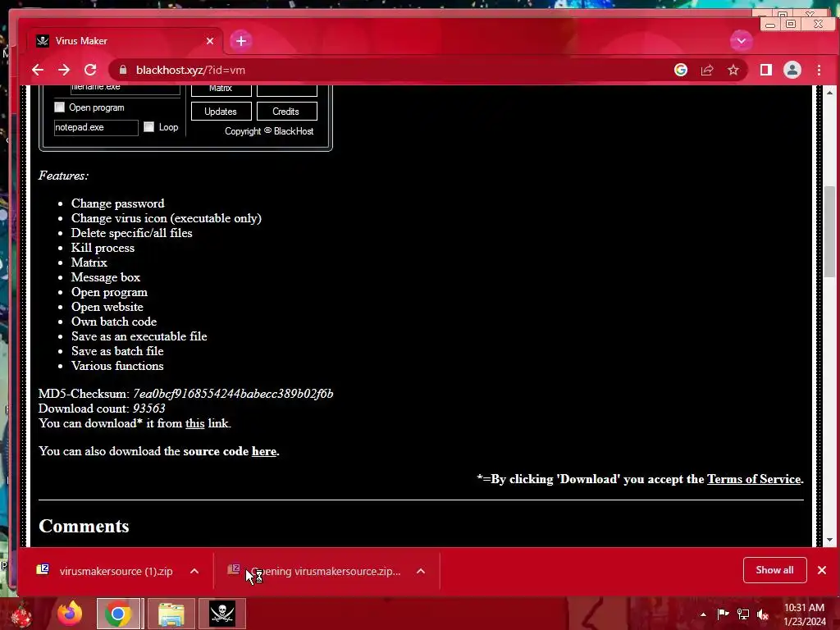
Task: Click 'Various functions' feature item
Action: coord(117,366)
